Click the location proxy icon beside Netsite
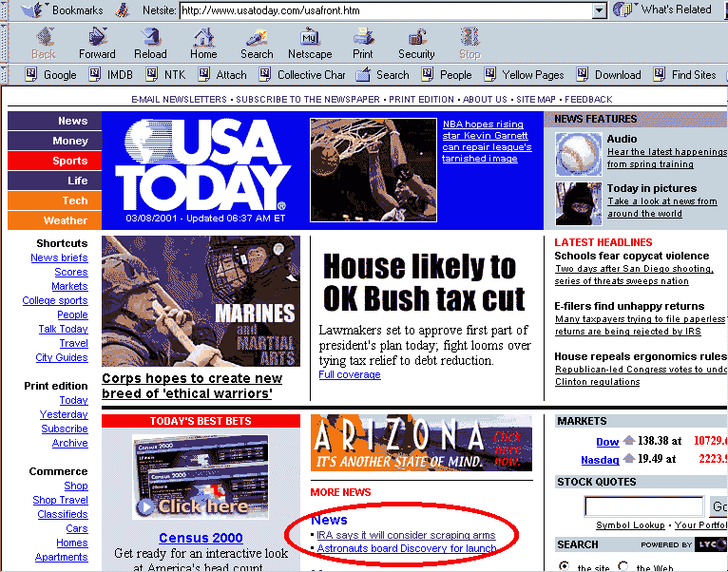This screenshot has height=572, width=728. click(x=122, y=10)
